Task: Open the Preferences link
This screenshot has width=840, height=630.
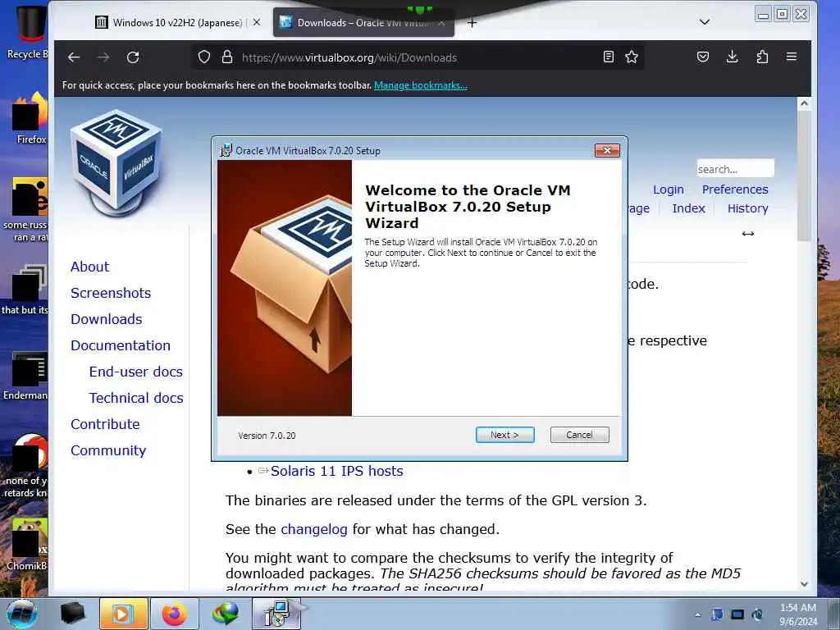Action: (x=735, y=189)
